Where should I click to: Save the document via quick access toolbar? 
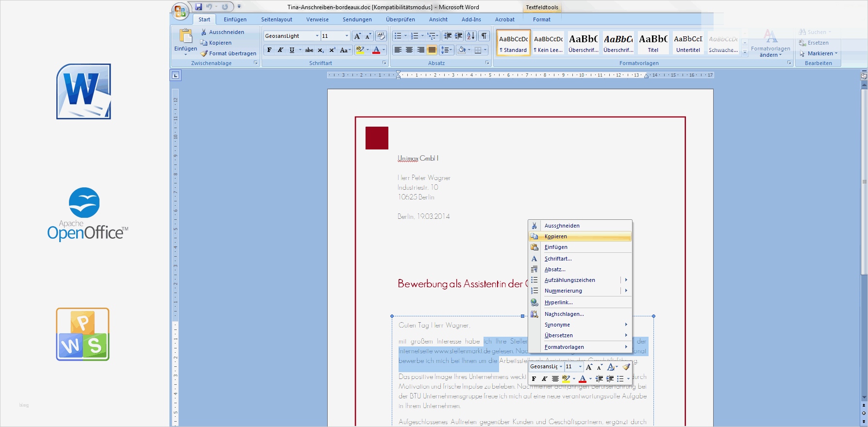click(x=199, y=7)
